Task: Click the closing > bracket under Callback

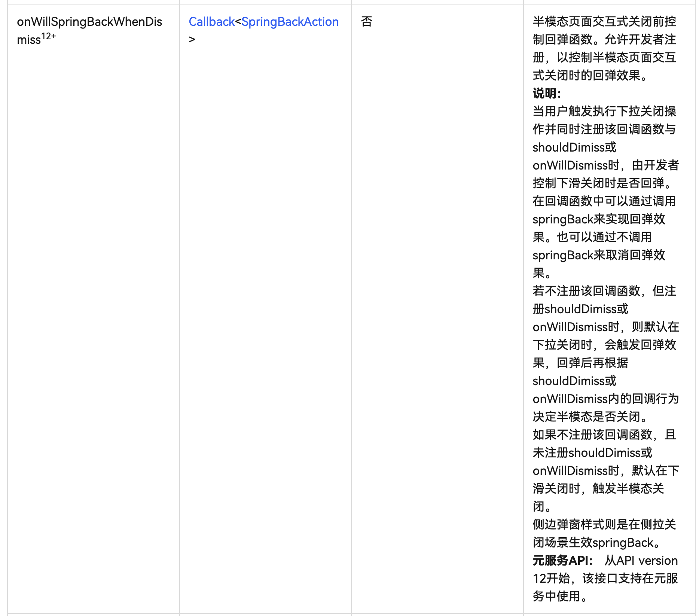Action: (192, 39)
